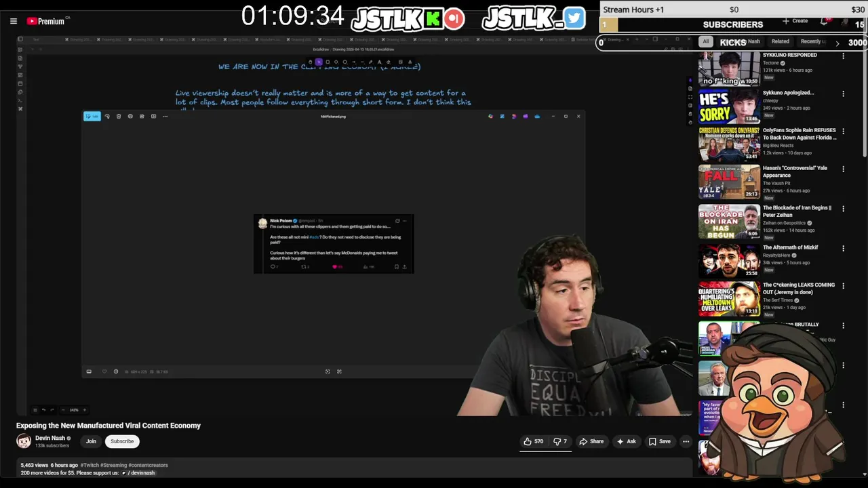The image size is (868, 488).
Task: Click zoom in plus in Excalidraw footer
Action: pos(85,410)
